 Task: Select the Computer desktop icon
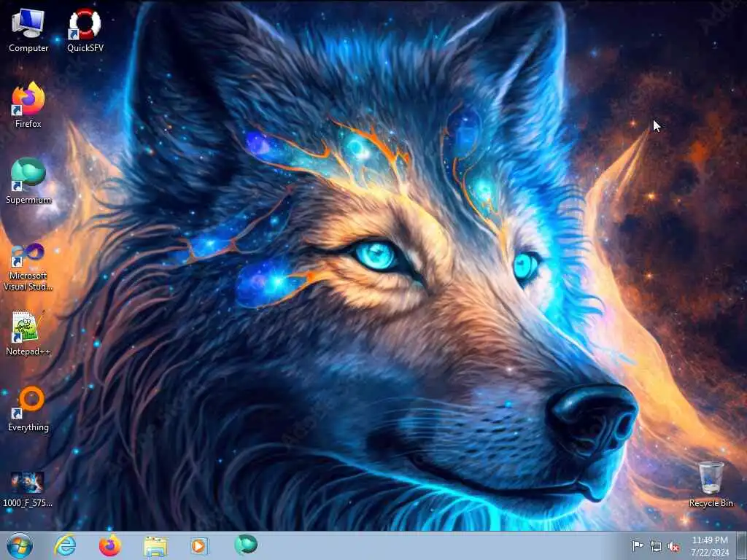point(28,31)
